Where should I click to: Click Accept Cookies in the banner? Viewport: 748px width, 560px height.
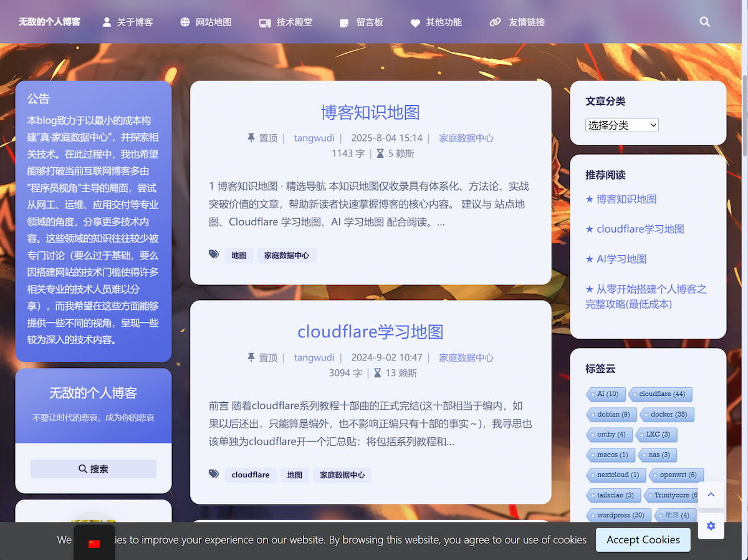click(x=643, y=539)
